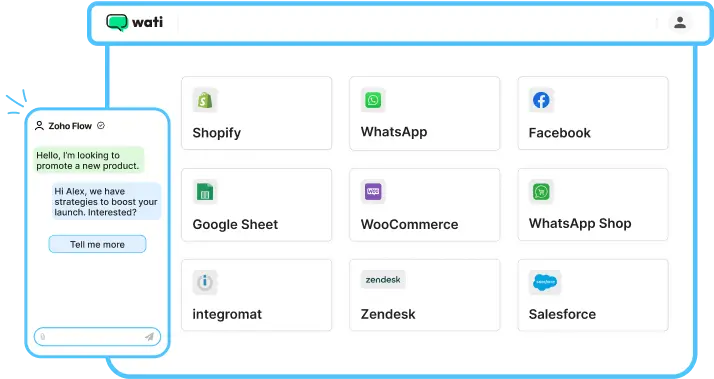Image resolution: width=714 pixels, height=379 pixels.
Task: Click the Zoho Flow person icon
Action: [x=40, y=126]
